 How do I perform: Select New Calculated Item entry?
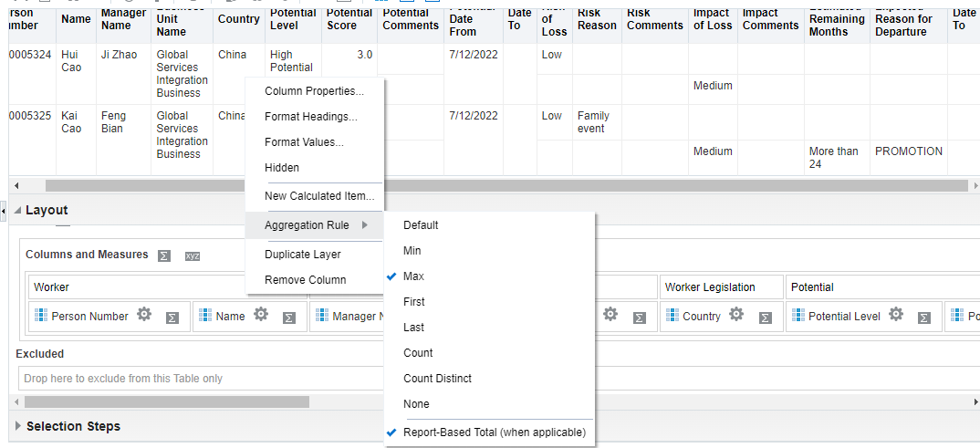[x=315, y=196]
